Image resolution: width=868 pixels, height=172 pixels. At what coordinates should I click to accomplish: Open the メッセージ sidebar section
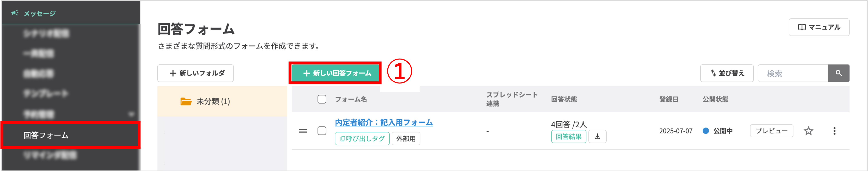point(39,13)
